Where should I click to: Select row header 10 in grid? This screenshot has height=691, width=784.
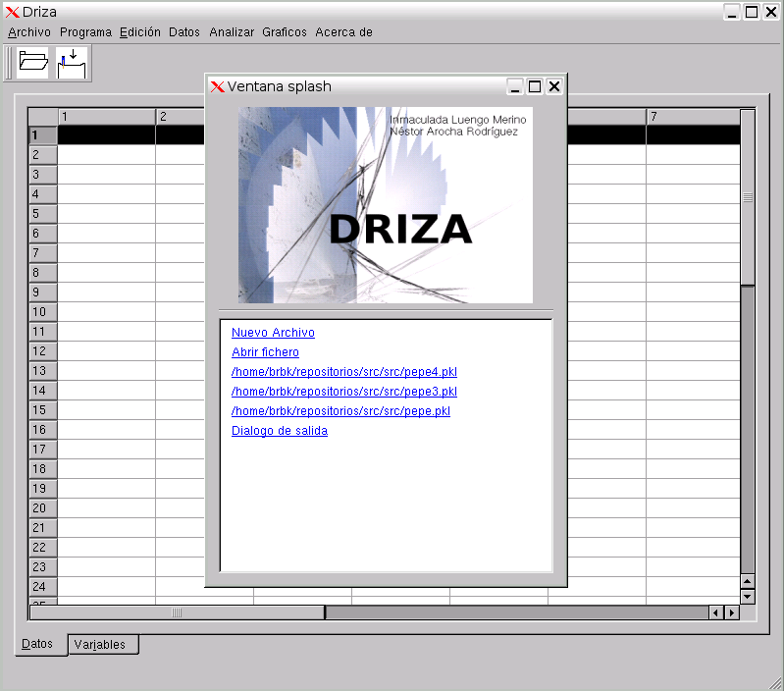pyautogui.click(x=43, y=311)
